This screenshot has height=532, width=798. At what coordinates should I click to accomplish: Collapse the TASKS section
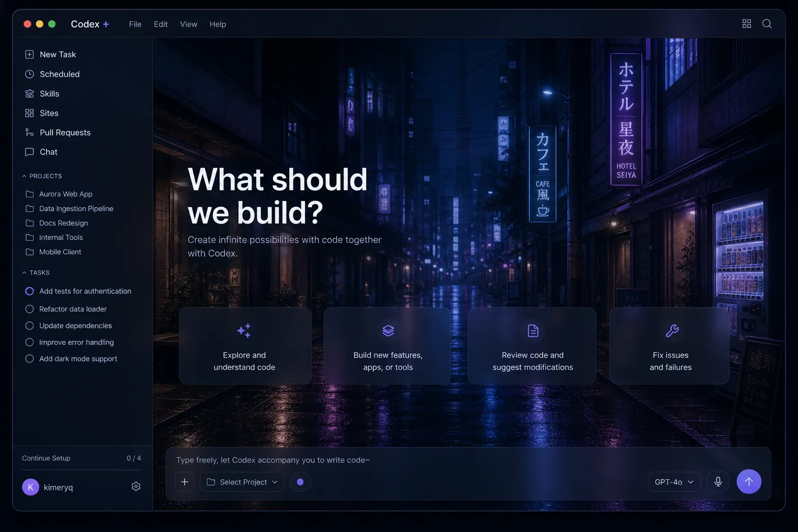(x=36, y=273)
